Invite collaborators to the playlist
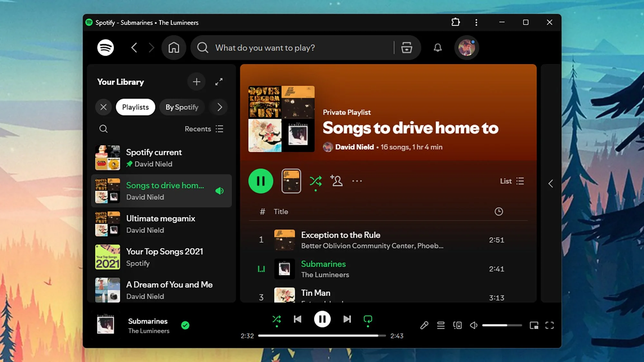The width and height of the screenshot is (644, 362). (336, 181)
